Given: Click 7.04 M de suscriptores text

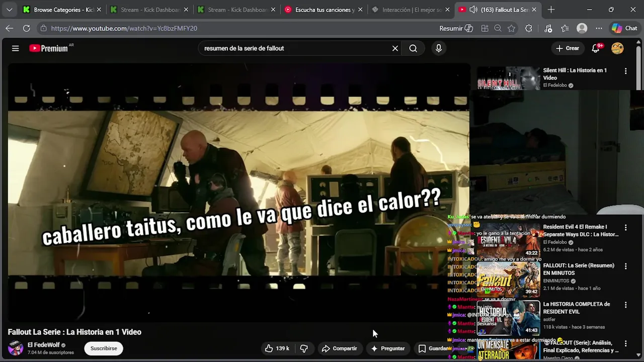Looking at the screenshot, I should [51, 352].
